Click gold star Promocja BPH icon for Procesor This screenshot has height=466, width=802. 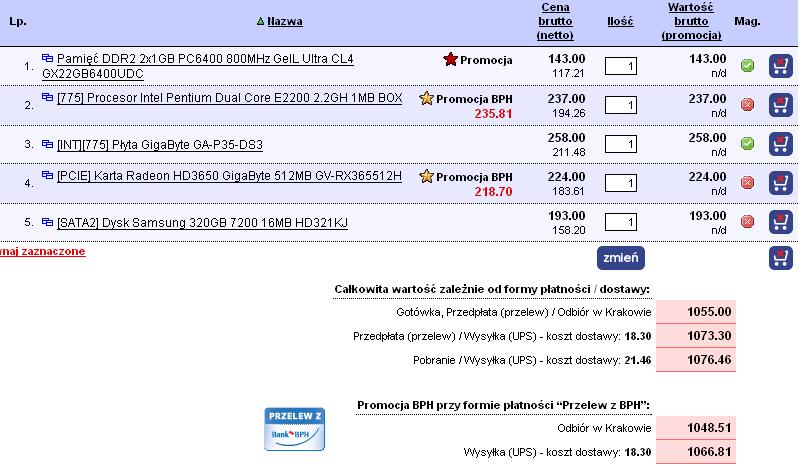[x=426, y=98]
